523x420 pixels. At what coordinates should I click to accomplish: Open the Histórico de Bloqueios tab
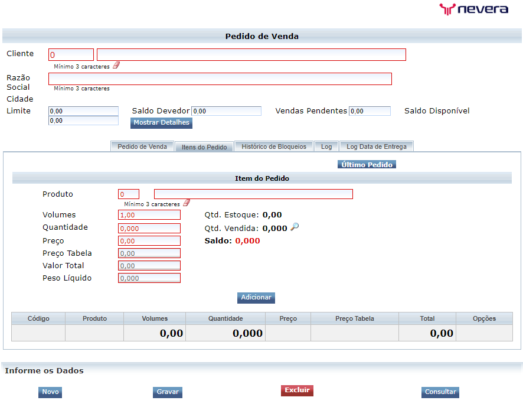pyautogui.click(x=273, y=146)
